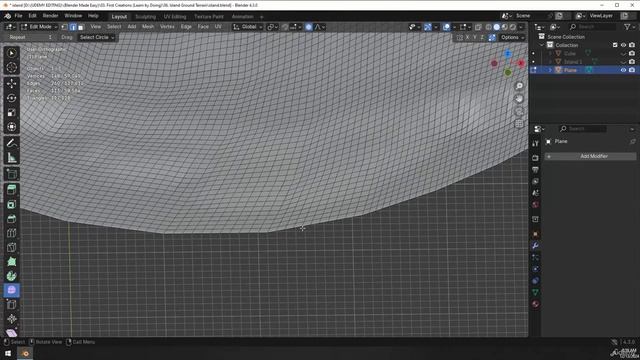Activate the Extrude Region tool
Image resolution: width=640 pixels, height=360 pixels.
click(11, 190)
